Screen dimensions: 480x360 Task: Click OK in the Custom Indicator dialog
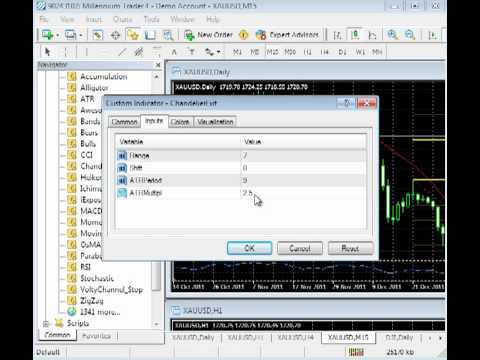(x=249, y=248)
